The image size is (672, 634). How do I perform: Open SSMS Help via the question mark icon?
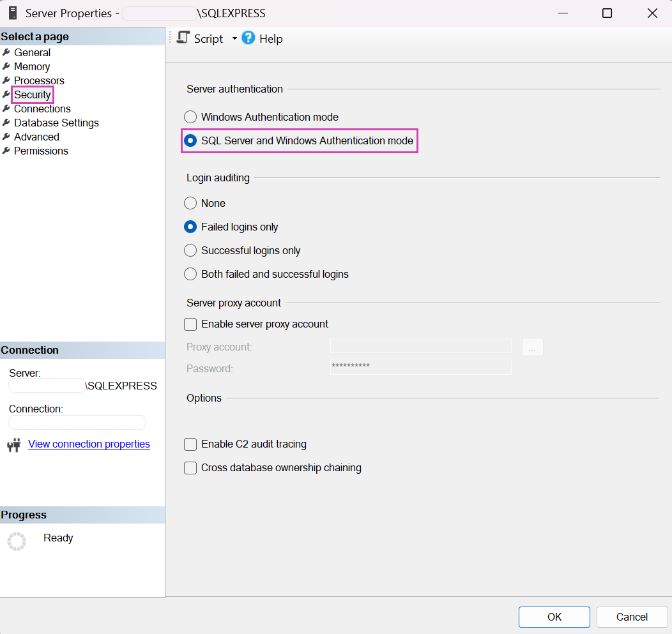coord(248,38)
